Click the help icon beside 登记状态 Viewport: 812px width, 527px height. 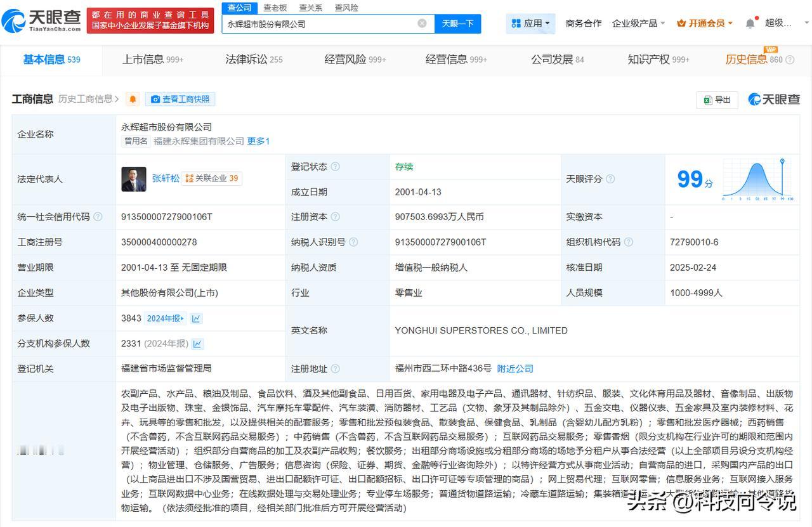coord(335,167)
